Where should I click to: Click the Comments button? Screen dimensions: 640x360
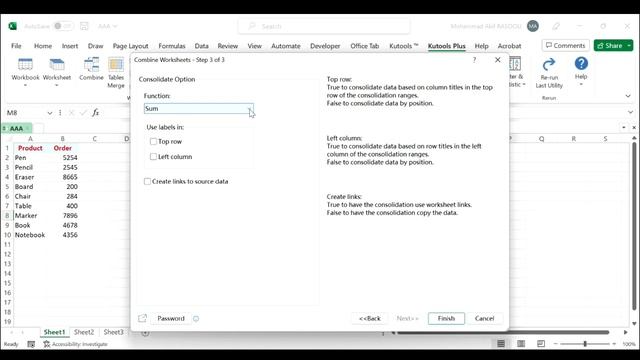[x=565, y=46]
